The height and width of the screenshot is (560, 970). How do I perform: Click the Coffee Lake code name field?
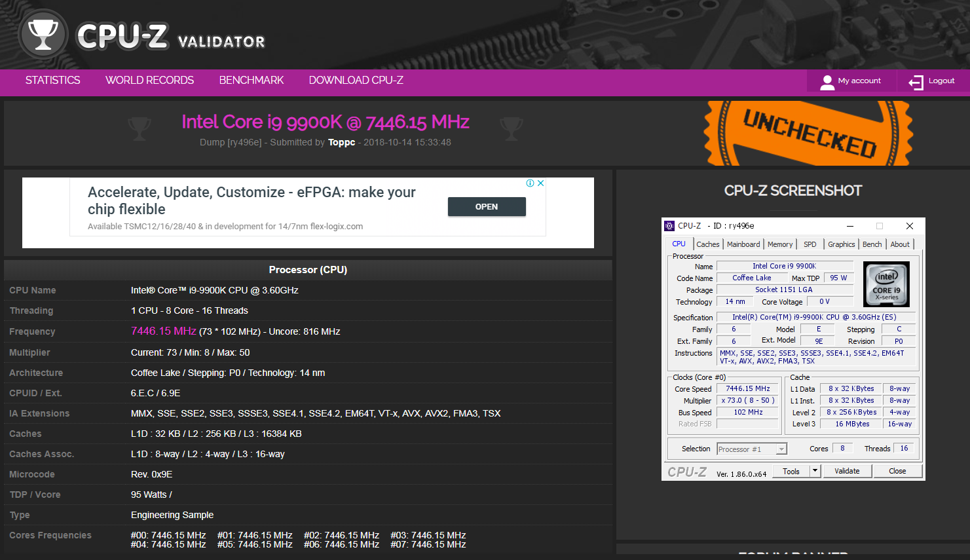coord(752,278)
